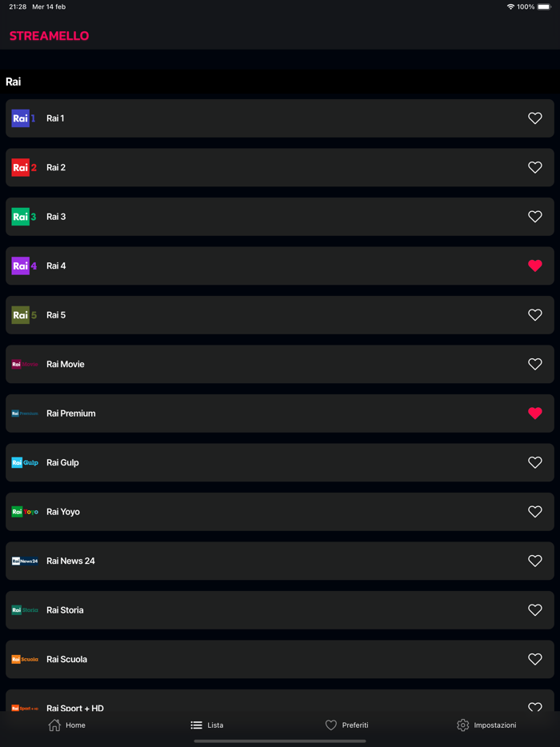Screen dimensions: 560x747
Task: Click the Rai 2 channel logo
Action: point(22,167)
